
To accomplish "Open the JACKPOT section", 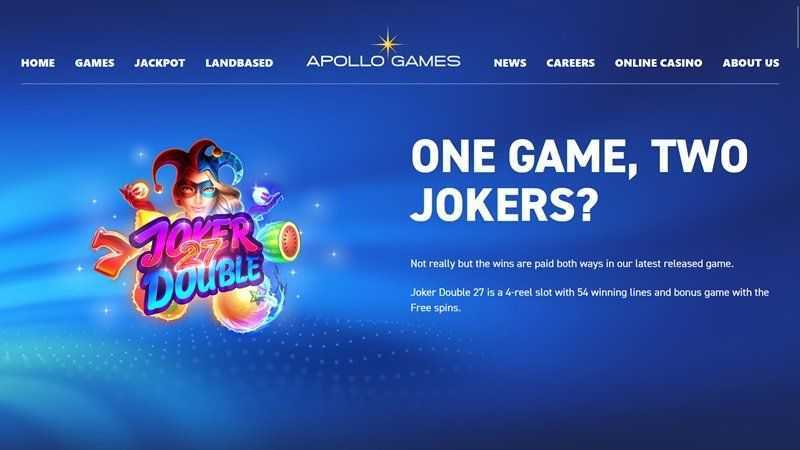I will (x=160, y=63).
